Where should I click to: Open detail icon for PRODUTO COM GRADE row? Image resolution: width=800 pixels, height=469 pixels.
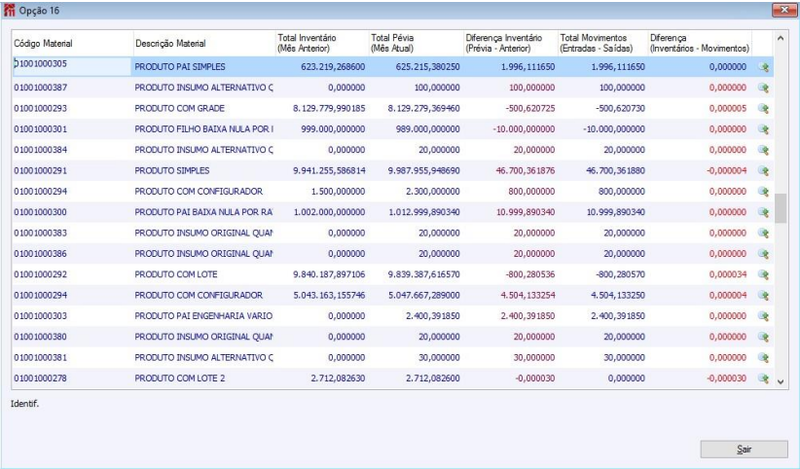(763, 109)
